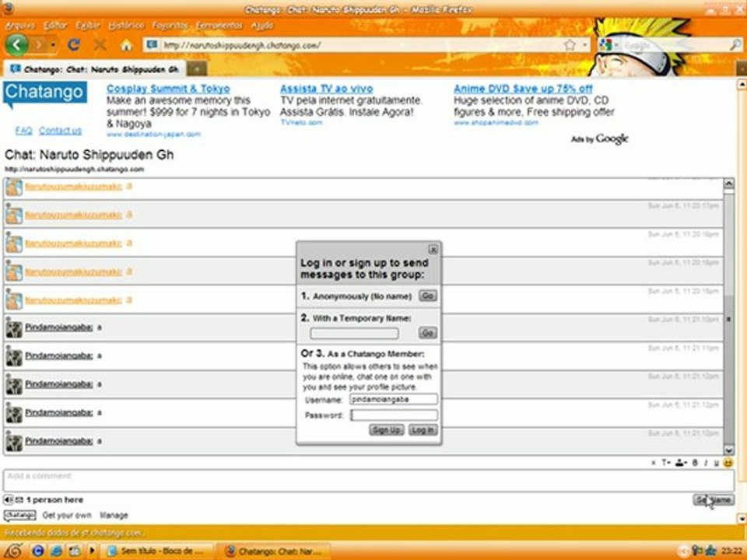Open the address bar history dropdown
Screen dimensions: 747x560
tap(584, 45)
